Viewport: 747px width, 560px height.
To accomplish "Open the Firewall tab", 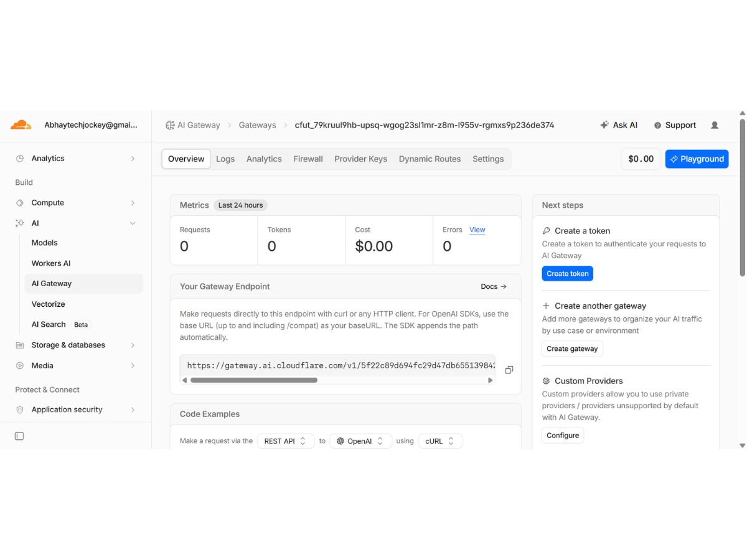I will 308,159.
